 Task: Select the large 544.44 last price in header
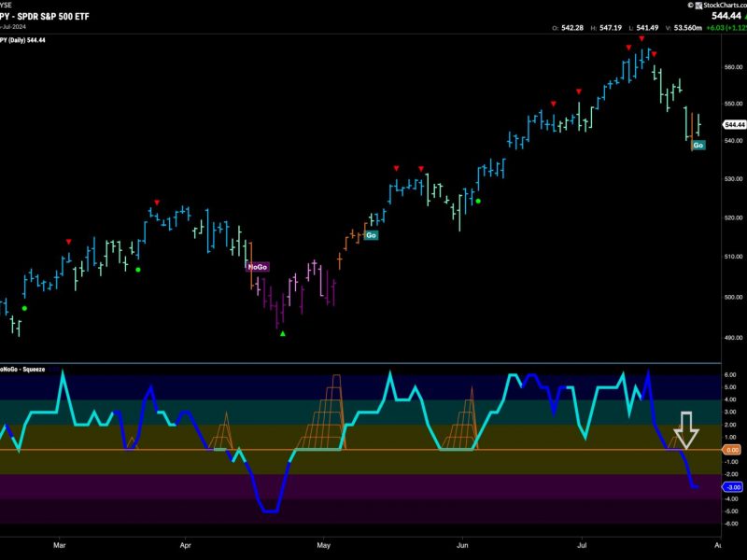tap(726, 16)
